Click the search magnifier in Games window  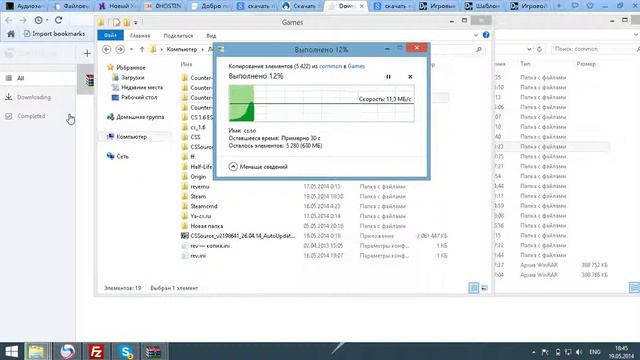click(x=479, y=49)
